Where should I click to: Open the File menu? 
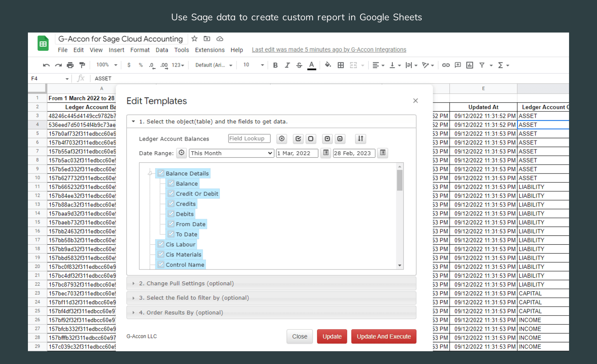(x=63, y=50)
